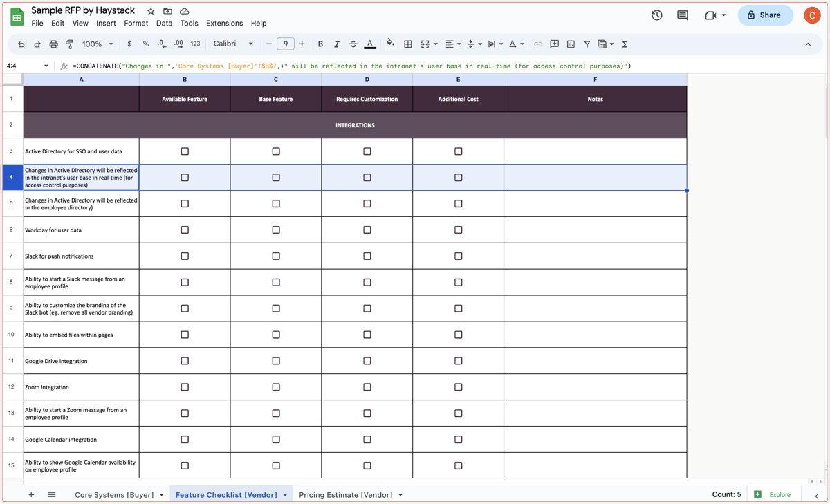Format as currency with dollar icon
The width and height of the screenshot is (830, 504).
pyautogui.click(x=129, y=44)
